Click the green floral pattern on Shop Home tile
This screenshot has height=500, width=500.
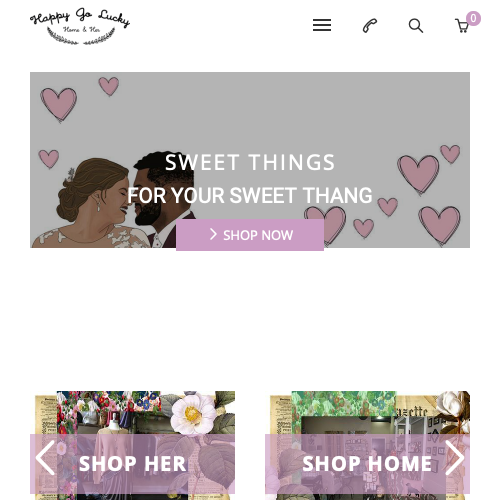pyautogui.click(x=343, y=403)
